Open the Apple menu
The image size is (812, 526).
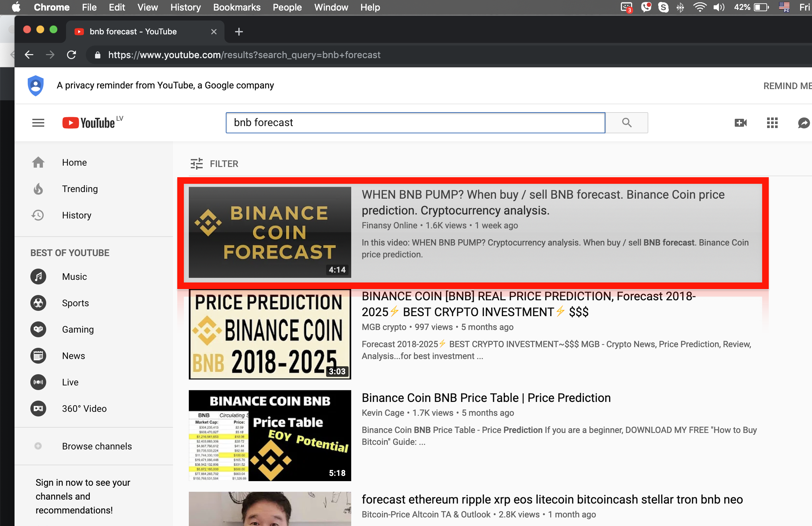[16, 7]
